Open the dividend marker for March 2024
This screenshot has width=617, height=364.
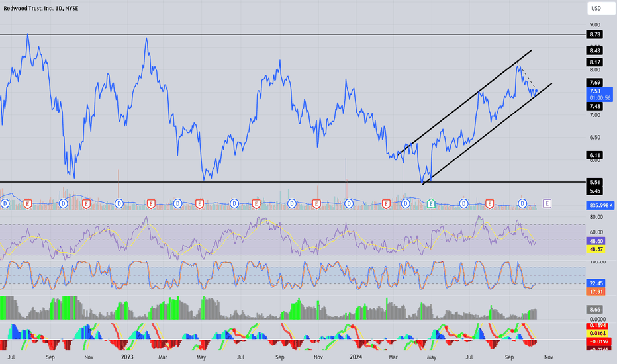406,203
